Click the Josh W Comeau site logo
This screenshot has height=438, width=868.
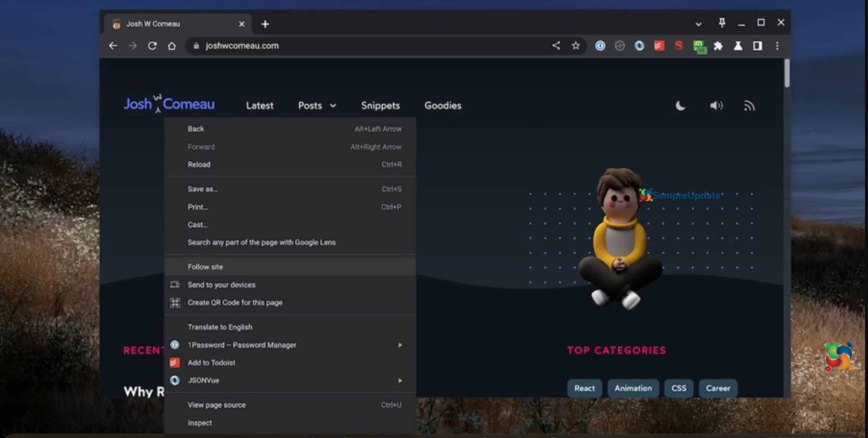(x=169, y=103)
